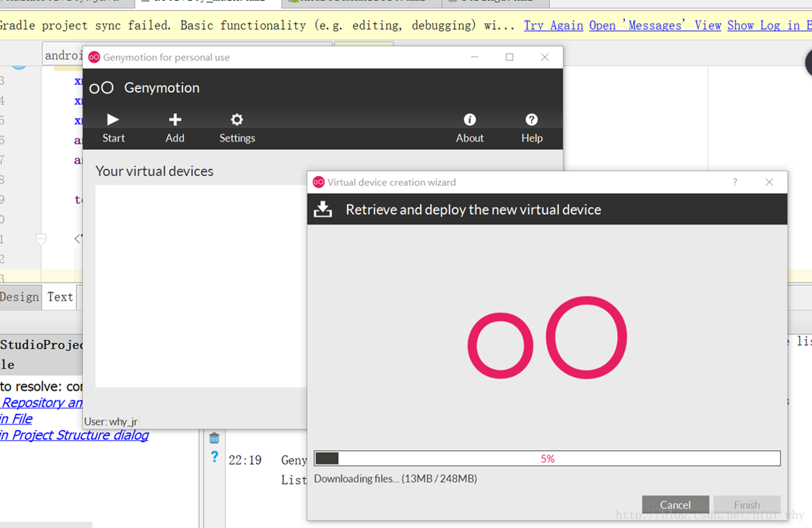
Task: Click 'User: why_jr' status text
Action: (x=111, y=422)
